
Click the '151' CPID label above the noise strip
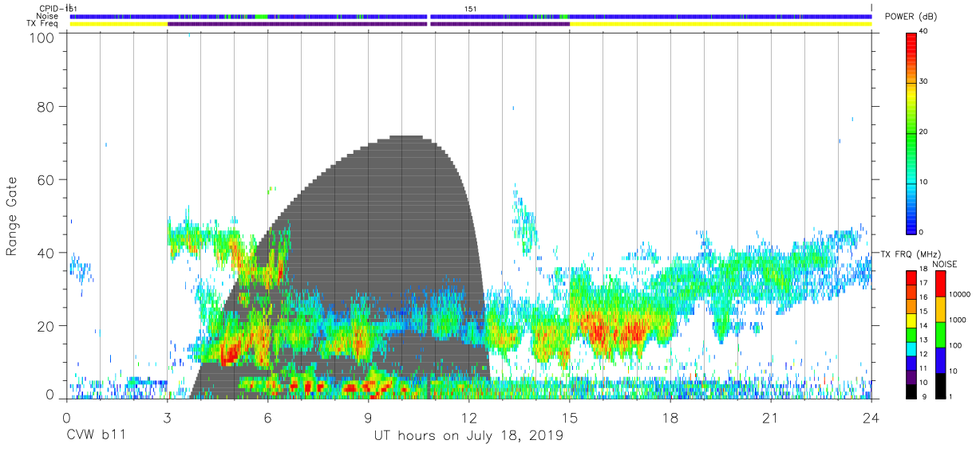coord(471,9)
